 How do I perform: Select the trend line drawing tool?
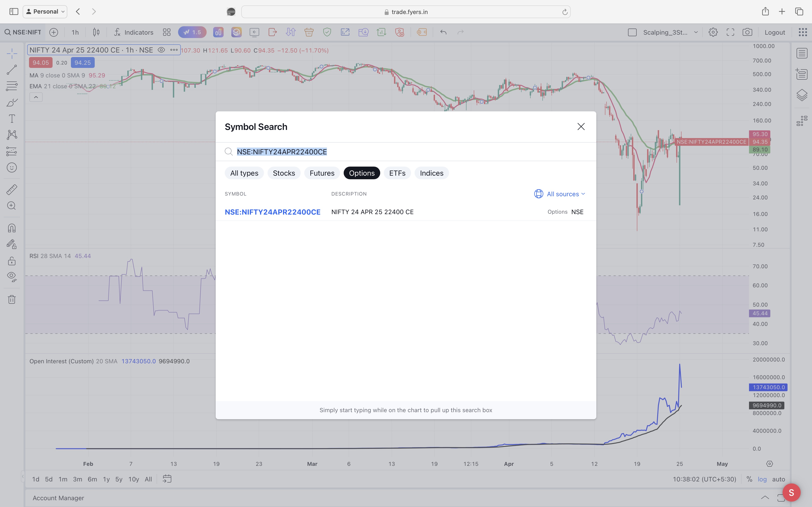(x=12, y=70)
